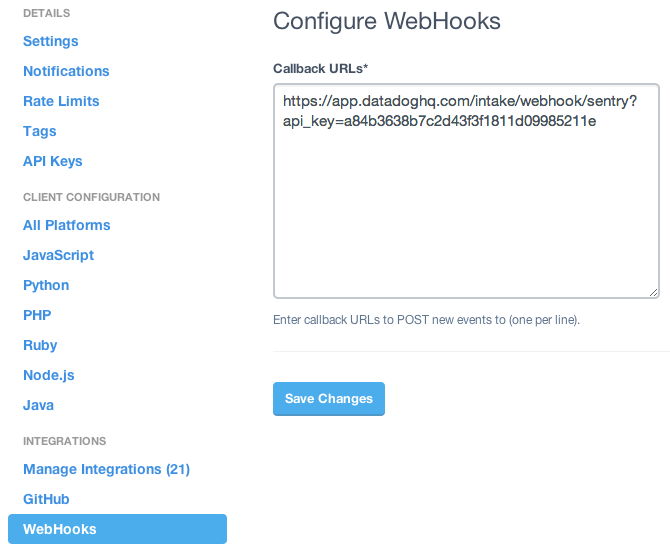
Task: Open JavaScript client configuration
Action: pos(58,255)
